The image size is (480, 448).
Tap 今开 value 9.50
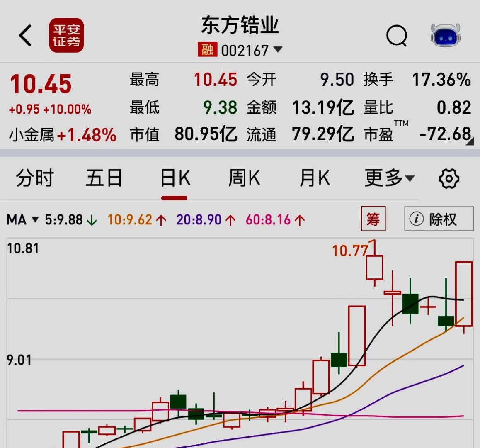(x=337, y=80)
